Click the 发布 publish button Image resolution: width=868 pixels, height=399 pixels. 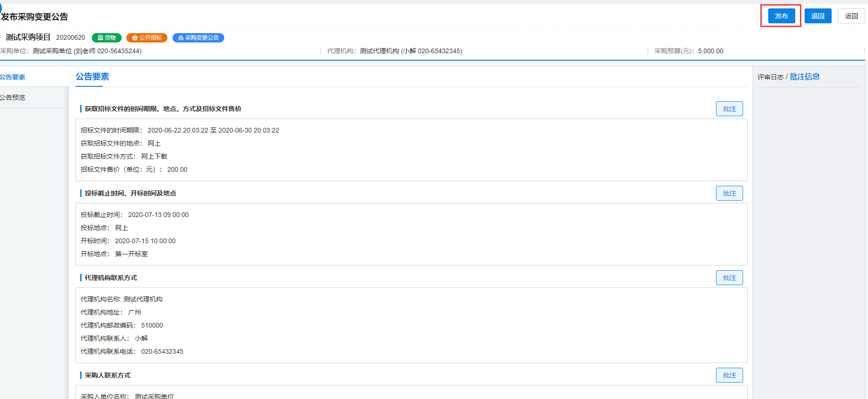[x=781, y=16]
